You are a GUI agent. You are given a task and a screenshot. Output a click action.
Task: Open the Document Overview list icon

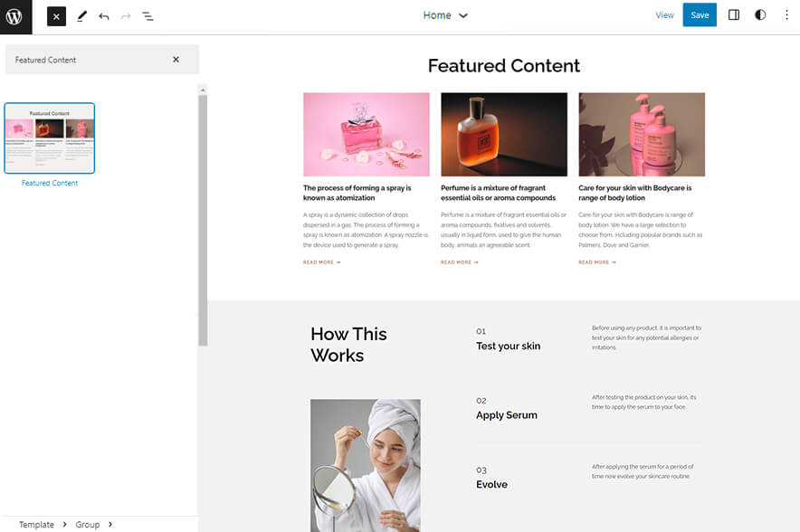point(148,15)
